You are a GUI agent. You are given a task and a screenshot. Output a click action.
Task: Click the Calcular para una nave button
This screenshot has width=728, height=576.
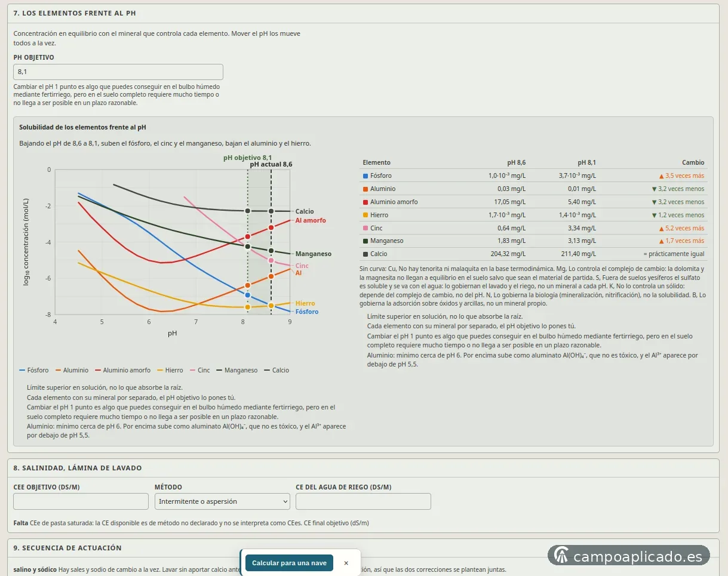point(289,563)
